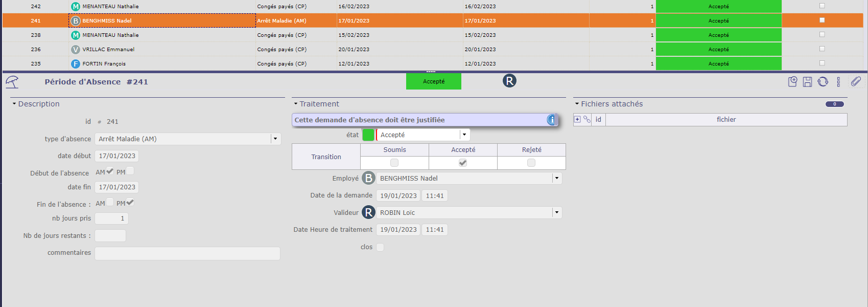The width and height of the screenshot is (868, 307).
Task: Click the attached files count badge
Action: click(x=835, y=104)
